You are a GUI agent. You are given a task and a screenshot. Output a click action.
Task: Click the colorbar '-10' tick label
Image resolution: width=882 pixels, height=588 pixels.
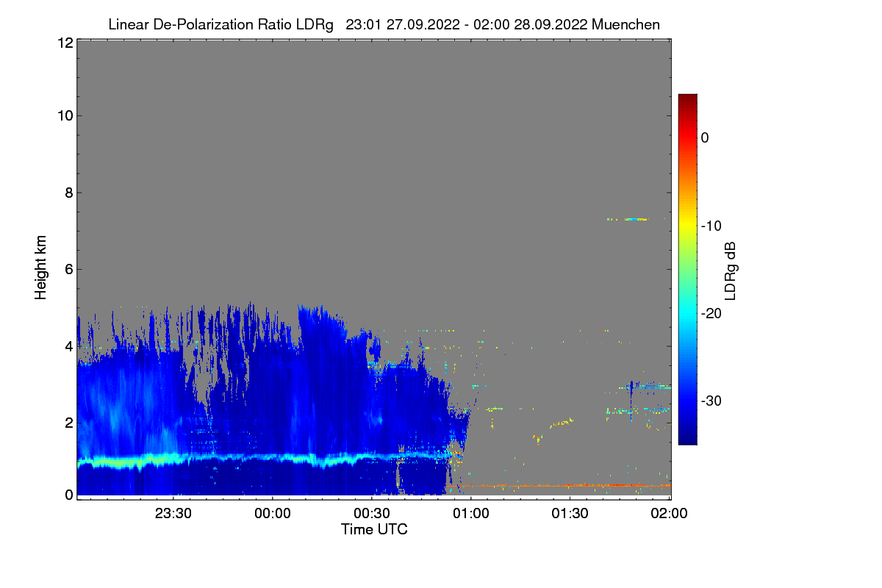[x=711, y=226]
